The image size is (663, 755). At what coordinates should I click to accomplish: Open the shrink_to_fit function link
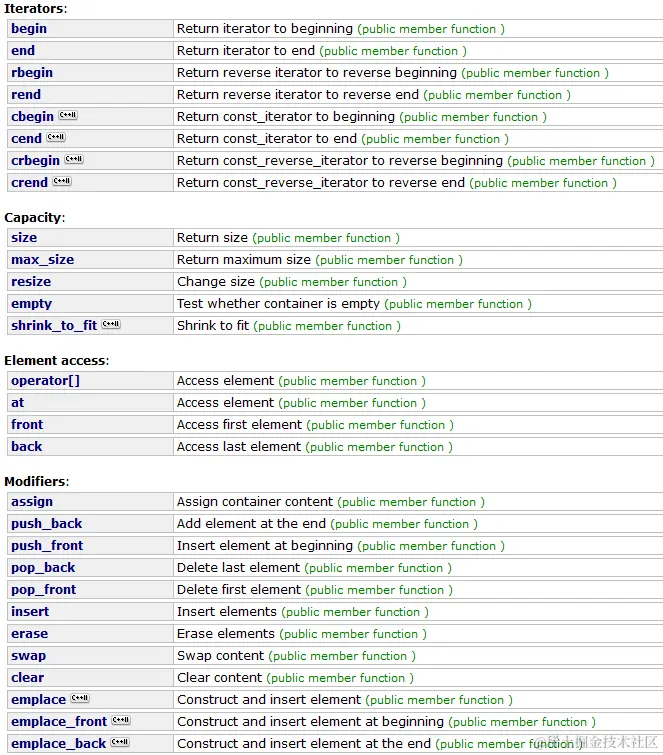point(54,326)
